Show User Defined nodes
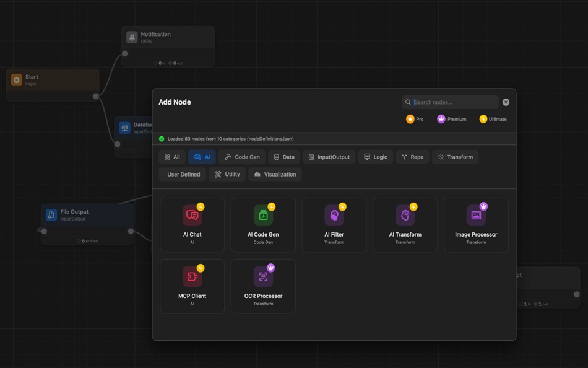Image resolution: width=588 pixels, height=368 pixels. pyautogui.click(x=183, y=174)
